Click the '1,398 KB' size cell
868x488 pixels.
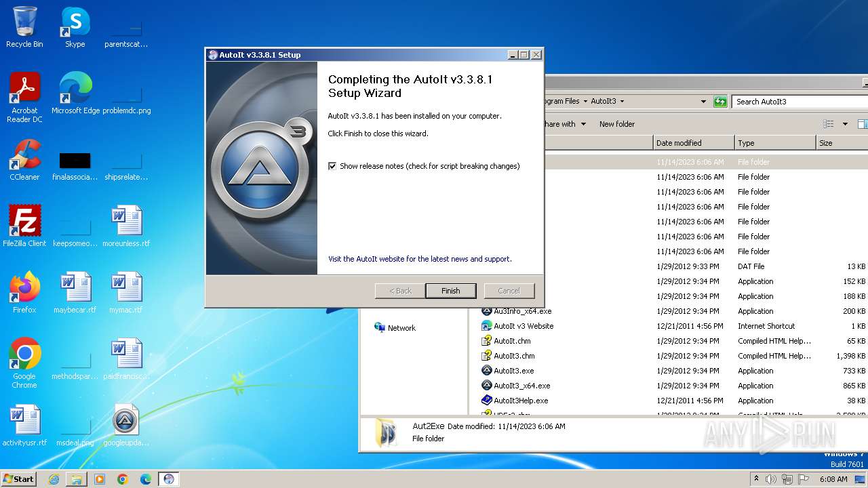click(850, 356)
